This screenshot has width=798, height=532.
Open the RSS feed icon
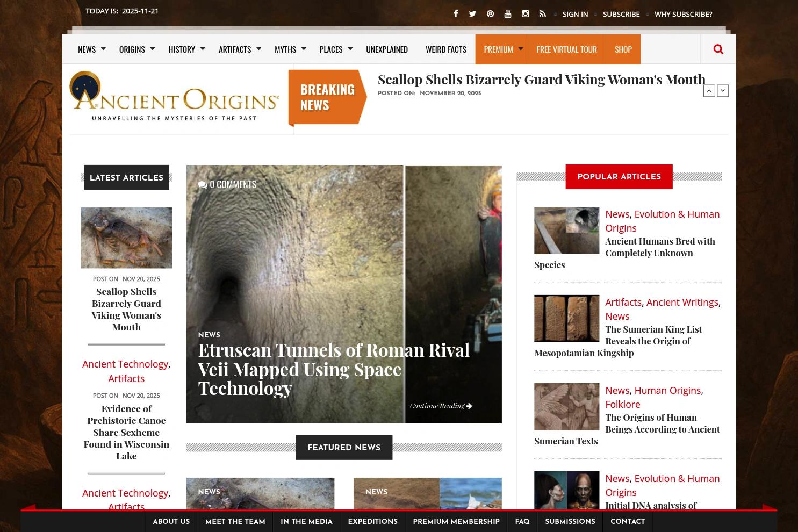coord(543,14)
